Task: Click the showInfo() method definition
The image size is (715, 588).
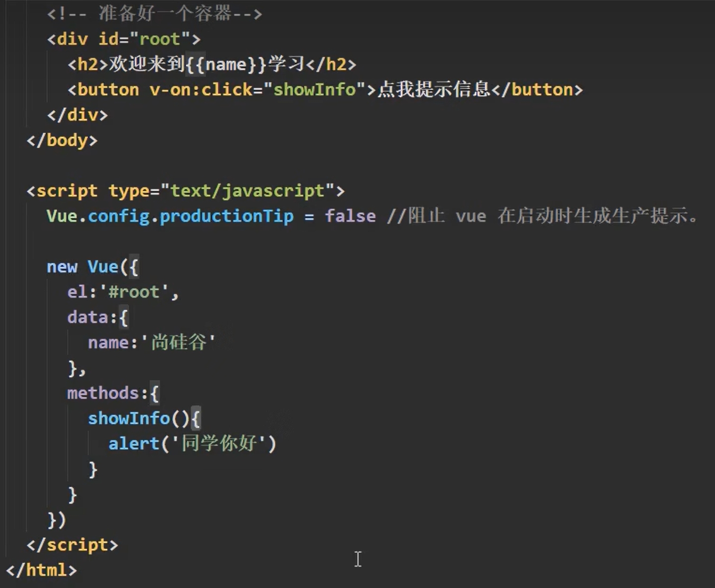Action: [139, 419]
